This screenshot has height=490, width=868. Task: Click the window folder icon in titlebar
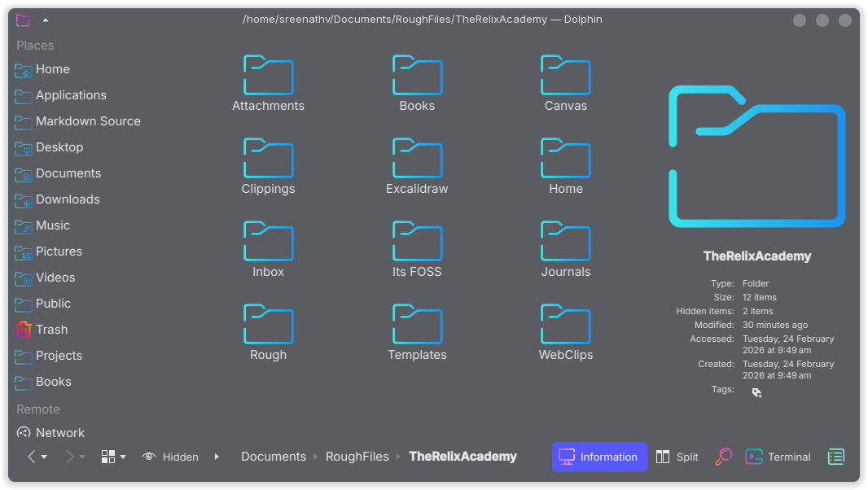click(x=23, y=20)
